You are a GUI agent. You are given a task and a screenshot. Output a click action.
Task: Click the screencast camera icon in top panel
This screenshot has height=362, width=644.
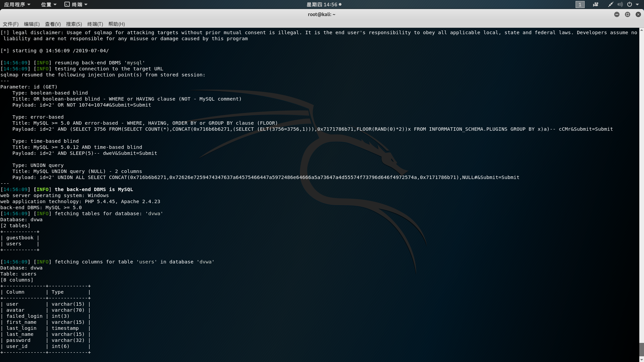pos(595,4)
